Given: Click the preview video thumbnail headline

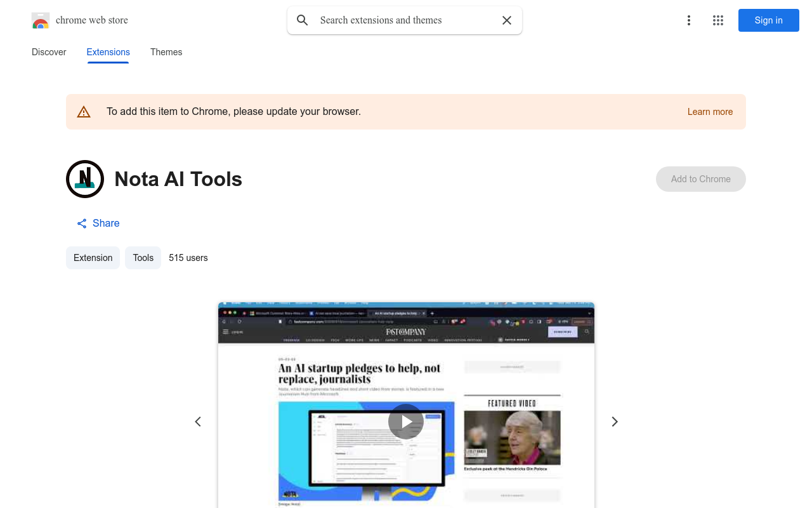Looking at the screenshot, I should (x=359, y=373).
